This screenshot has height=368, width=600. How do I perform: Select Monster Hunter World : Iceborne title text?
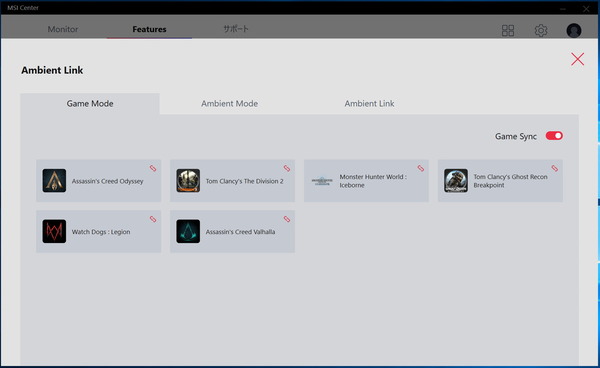point(373,181)
